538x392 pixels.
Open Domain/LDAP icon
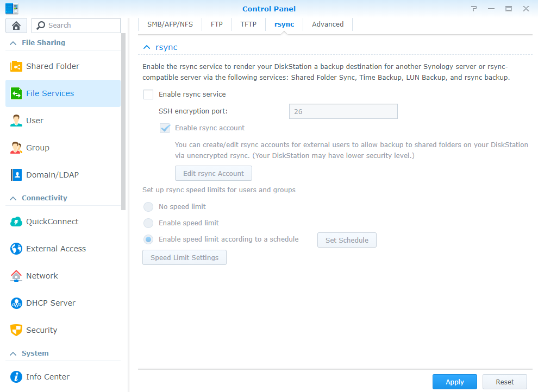[x=16, y=175]
